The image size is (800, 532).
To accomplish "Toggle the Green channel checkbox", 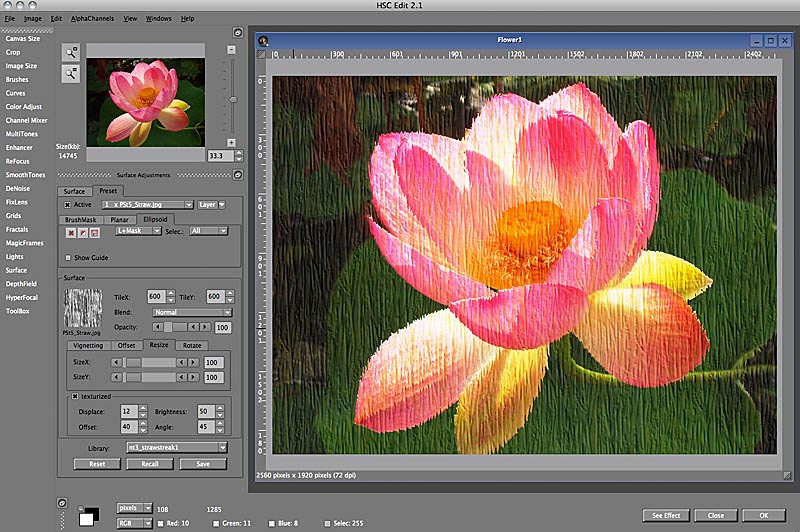I will click(216, 523).
